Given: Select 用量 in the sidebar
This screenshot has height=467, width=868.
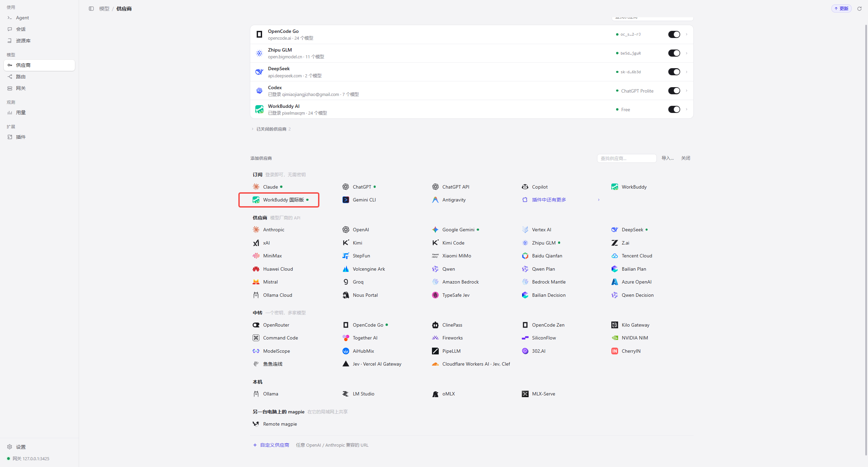Looking at the screenshot, I should point(39,113).
